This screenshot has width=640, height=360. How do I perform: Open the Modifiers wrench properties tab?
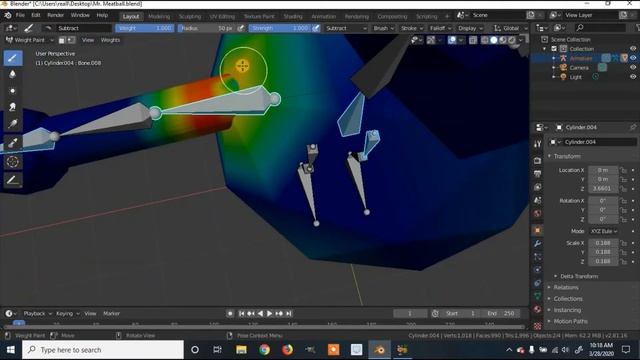tap(538, 244)
